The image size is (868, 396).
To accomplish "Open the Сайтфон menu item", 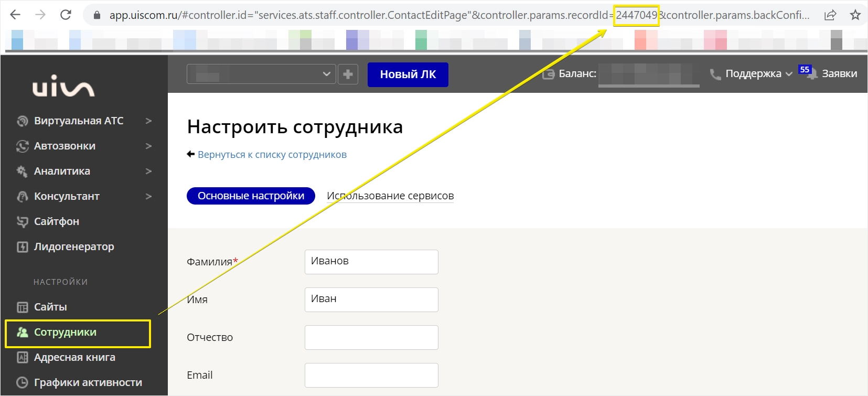I will pos(57,221).
